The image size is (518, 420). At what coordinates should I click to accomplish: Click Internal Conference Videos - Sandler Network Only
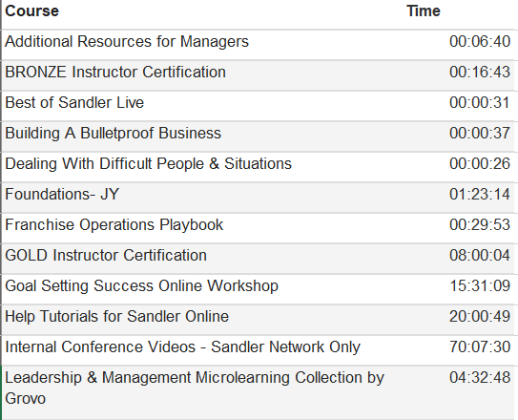coord(182,346)
